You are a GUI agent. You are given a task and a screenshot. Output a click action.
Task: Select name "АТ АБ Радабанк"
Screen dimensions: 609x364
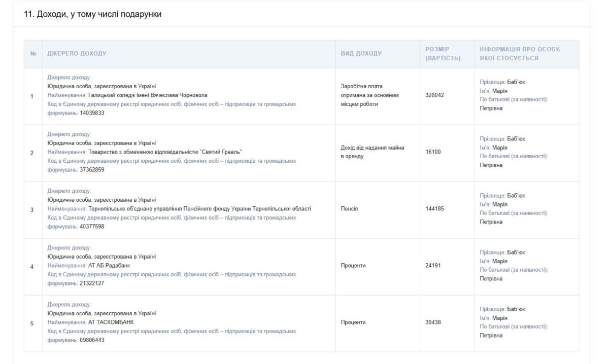click(108, 265)
